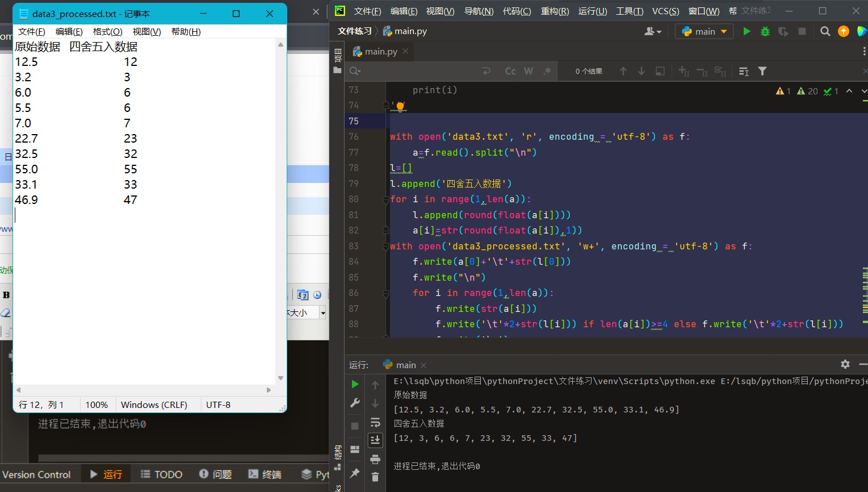Enable regex (.*) search option

(547, 71)
